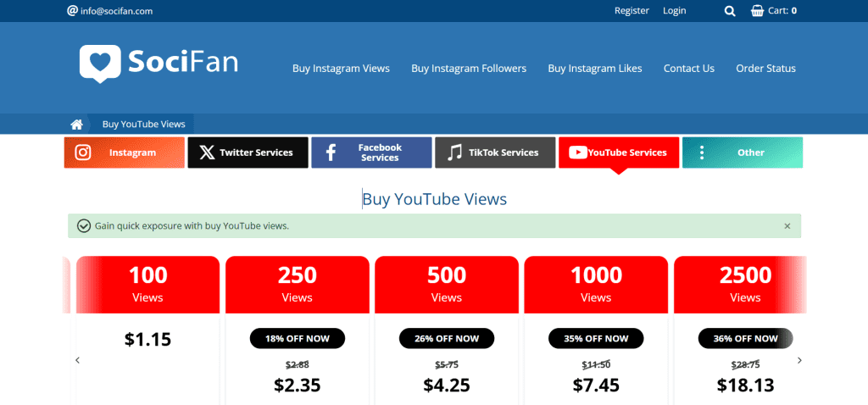Click the Gain quick exposure message text

[x=192, y=225]
